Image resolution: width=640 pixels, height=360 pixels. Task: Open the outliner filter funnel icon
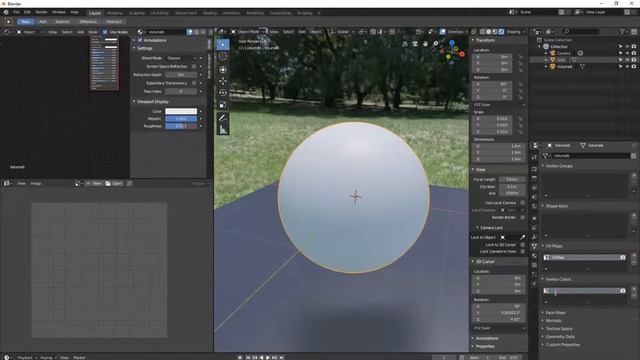coord(622,31)
